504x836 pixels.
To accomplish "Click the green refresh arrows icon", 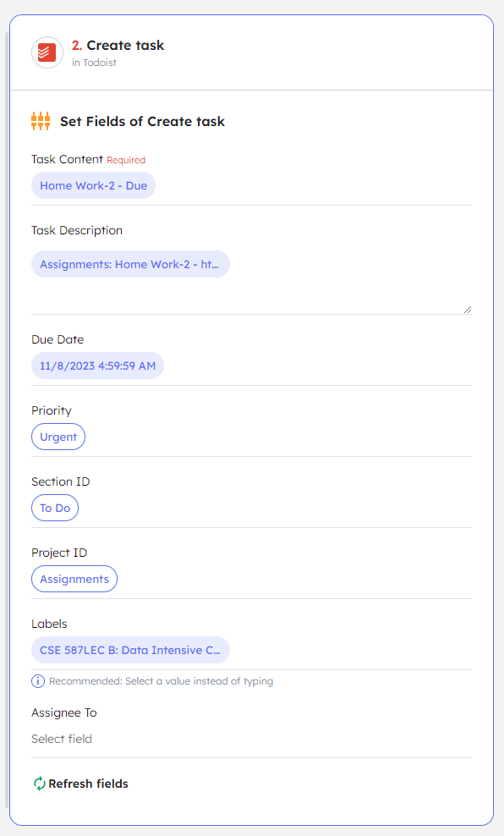I will (40, 784).
